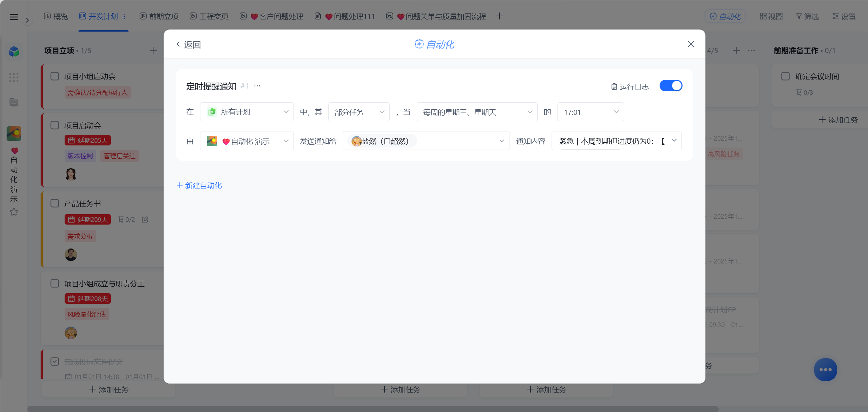Click 添加任务 below 项目立项 column
Screen dimensions: 868x412
click(109, 389)
